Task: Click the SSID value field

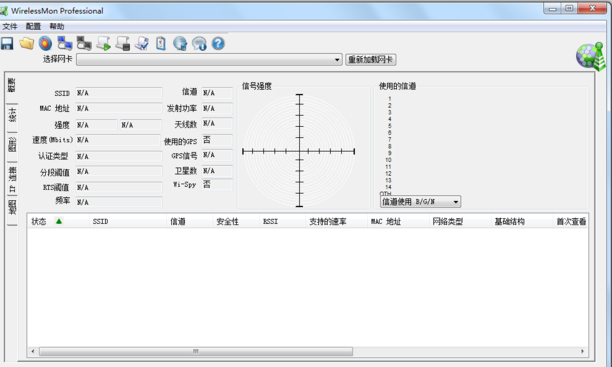Action: (x=119, y=93)
